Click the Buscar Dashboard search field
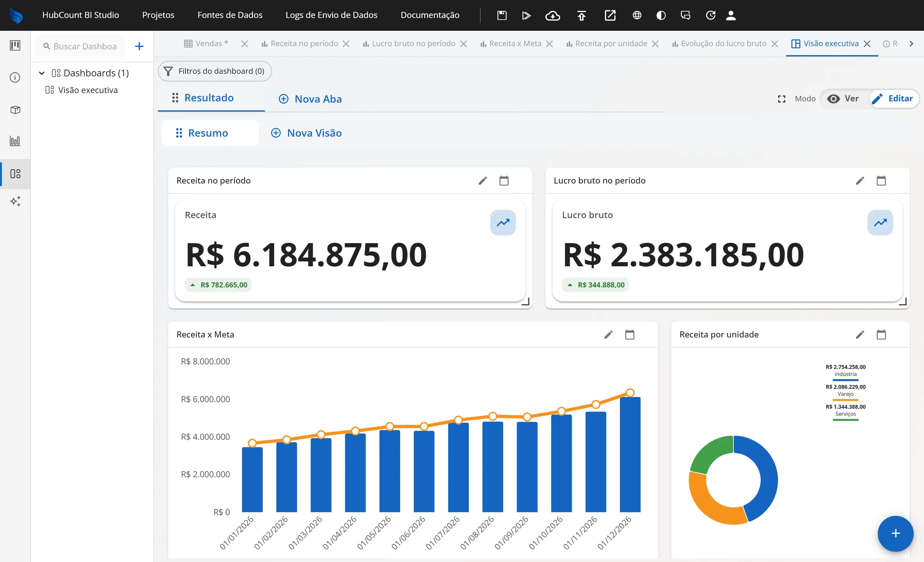 (80, 46)
